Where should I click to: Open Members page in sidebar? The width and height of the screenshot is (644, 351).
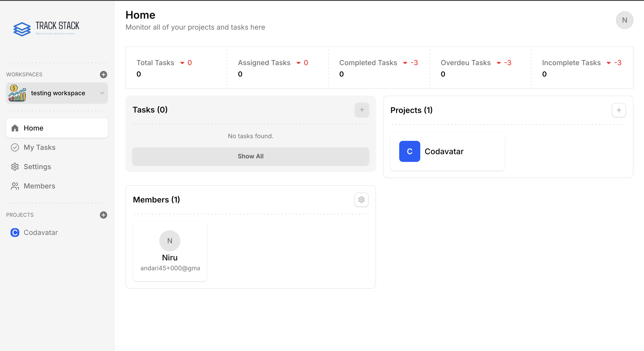click(39, 186)
